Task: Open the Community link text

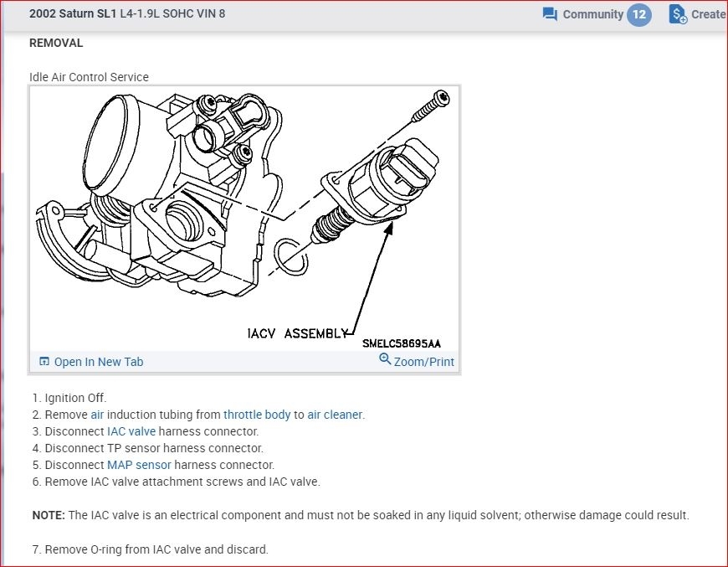Action: [593, 14]
